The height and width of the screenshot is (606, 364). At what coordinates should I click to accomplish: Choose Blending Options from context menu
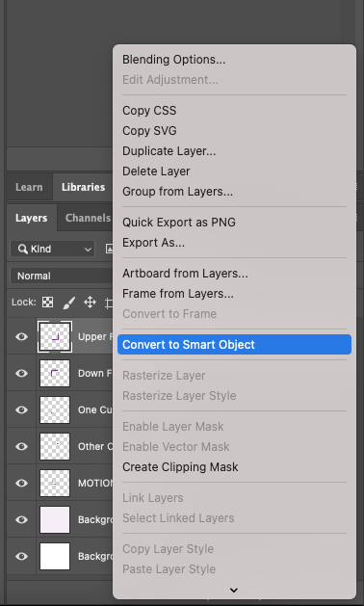point(174,60)
